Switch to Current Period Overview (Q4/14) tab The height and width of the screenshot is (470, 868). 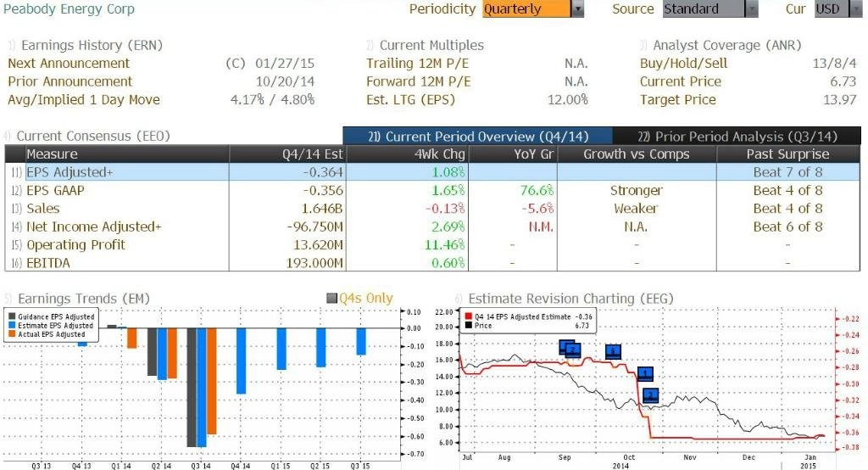pyautogui.click(x=478, y=137)
